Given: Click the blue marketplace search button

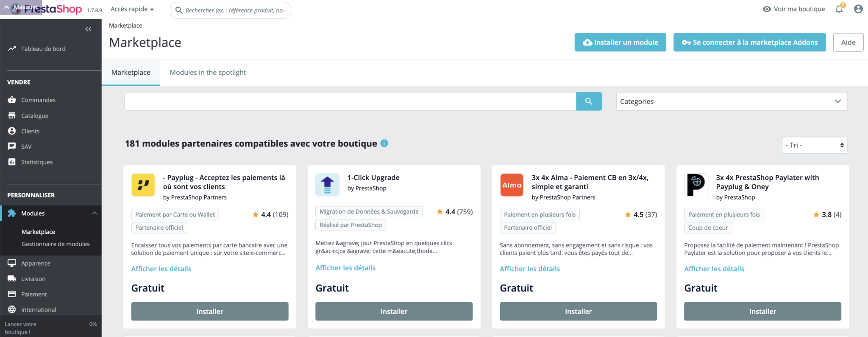Looking at the screenshot, I should click(x=589, y=101).
